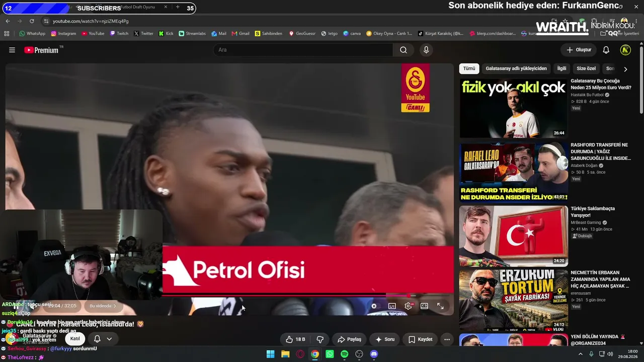The image size is (644, 362).
Task: Join the channel with Katıl button
Action: [75, 339]
